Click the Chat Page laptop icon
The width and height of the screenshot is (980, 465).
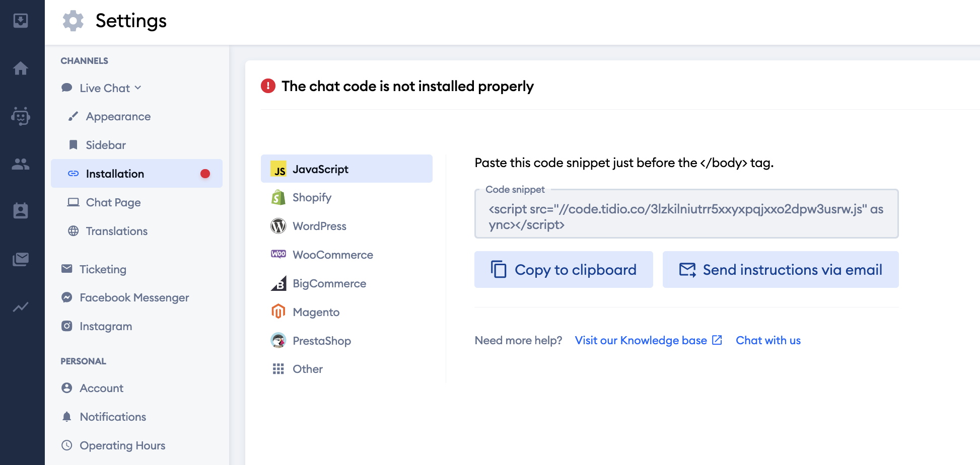point(74,202)
